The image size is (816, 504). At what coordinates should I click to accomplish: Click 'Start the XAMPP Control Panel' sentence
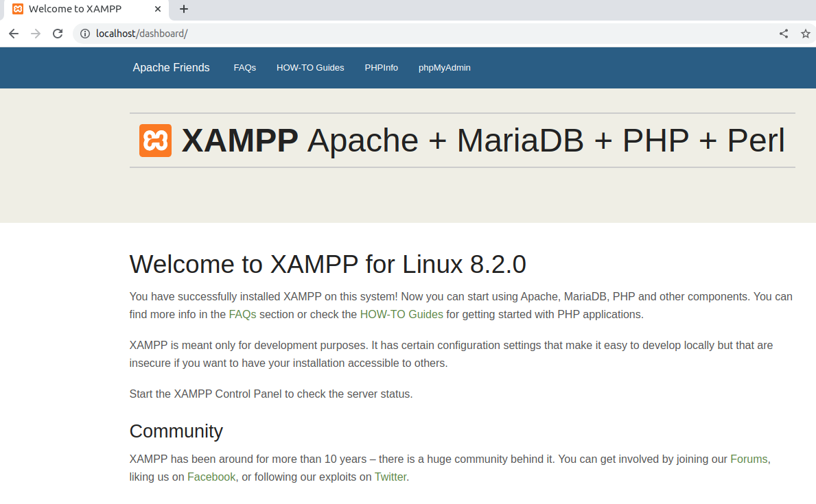click(x=270, y=394)
